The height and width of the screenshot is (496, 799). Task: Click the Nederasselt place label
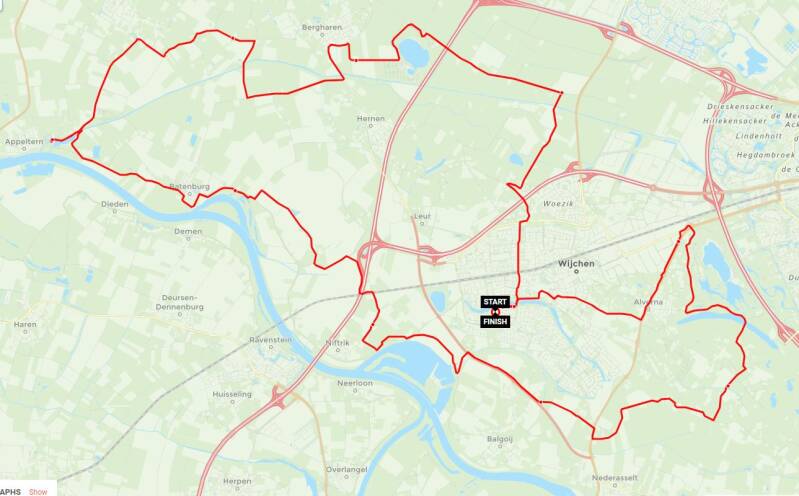[615, 478]
